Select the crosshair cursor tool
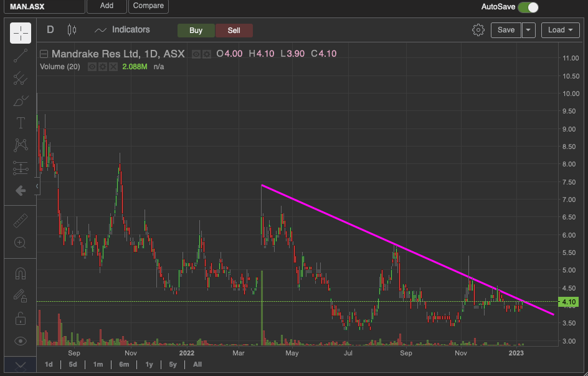This screenshot has height=376, width=588. tap(21, 33)
